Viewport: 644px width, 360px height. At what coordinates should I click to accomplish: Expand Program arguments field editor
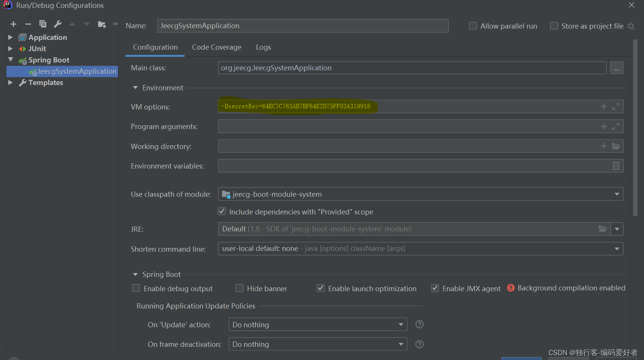click(x=616, y=126)
